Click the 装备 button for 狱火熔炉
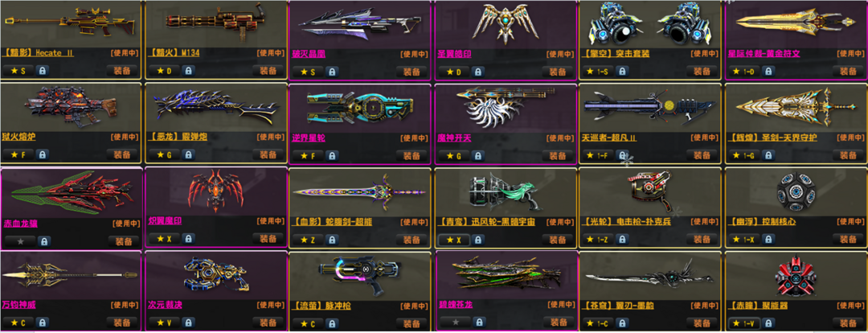Viewport: 868px width, 333px height. tap(122, 155)
